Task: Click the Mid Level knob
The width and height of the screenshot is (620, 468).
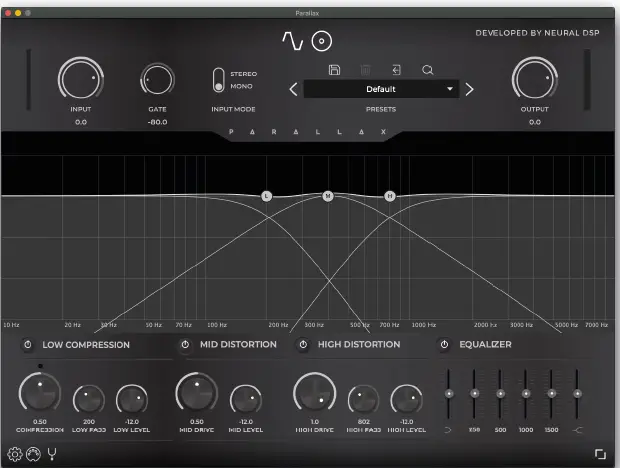Action: 246,400
